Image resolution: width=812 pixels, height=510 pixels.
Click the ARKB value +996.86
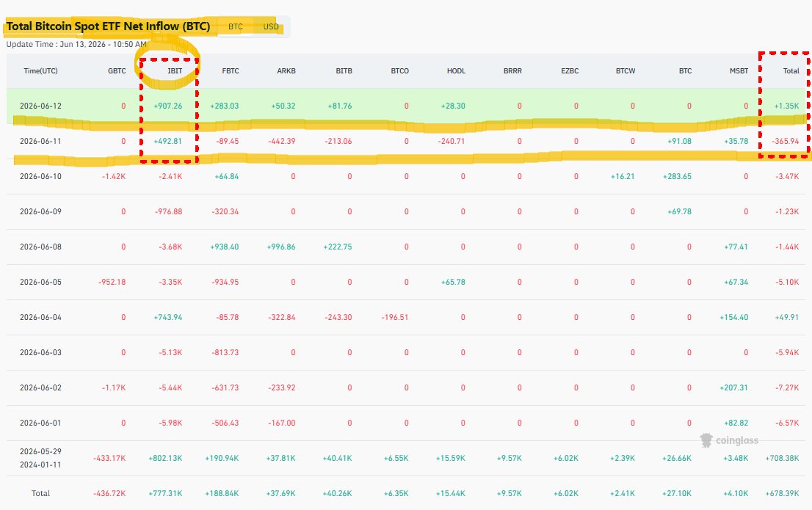(x=281, y=247)
